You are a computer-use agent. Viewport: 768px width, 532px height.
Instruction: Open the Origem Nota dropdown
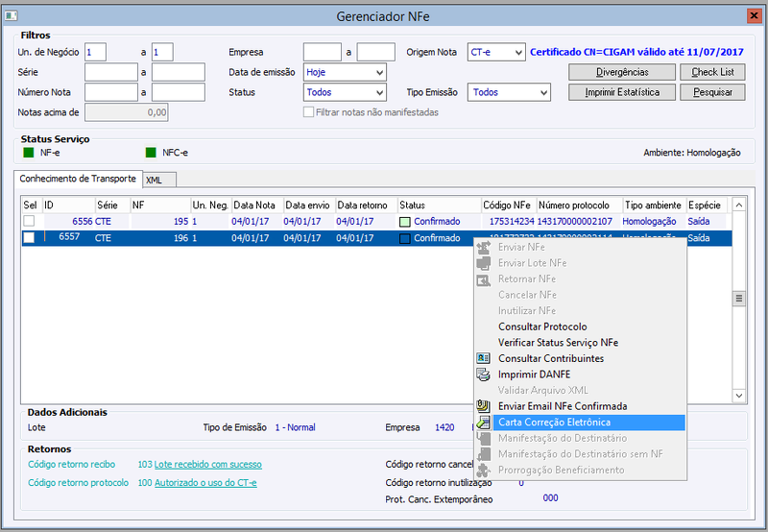tap(496, 52)
